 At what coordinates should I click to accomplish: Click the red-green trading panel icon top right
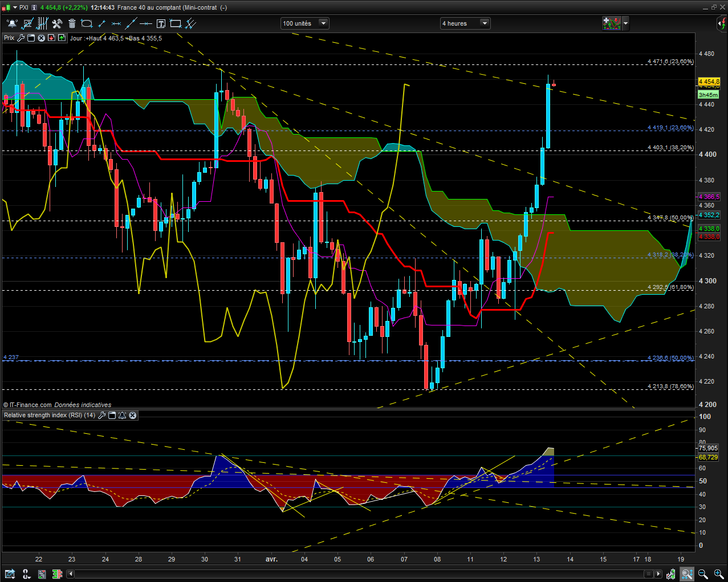(612, 23)
